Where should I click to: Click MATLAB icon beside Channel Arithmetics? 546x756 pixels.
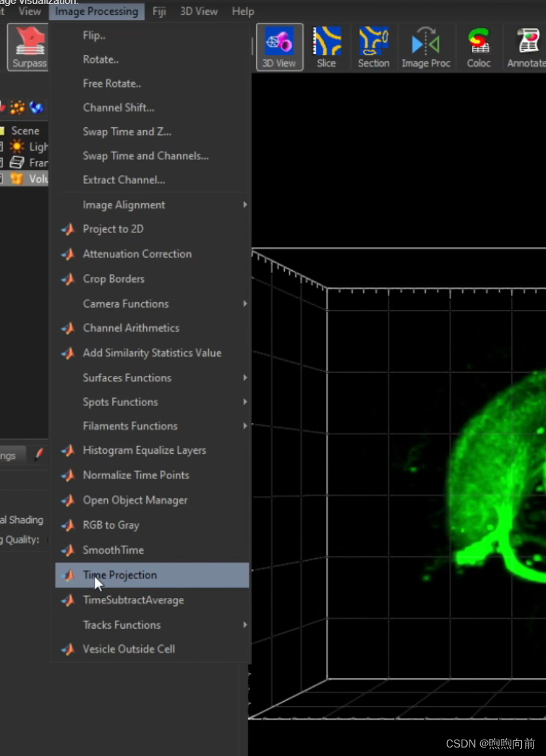[x=69, y=328]
